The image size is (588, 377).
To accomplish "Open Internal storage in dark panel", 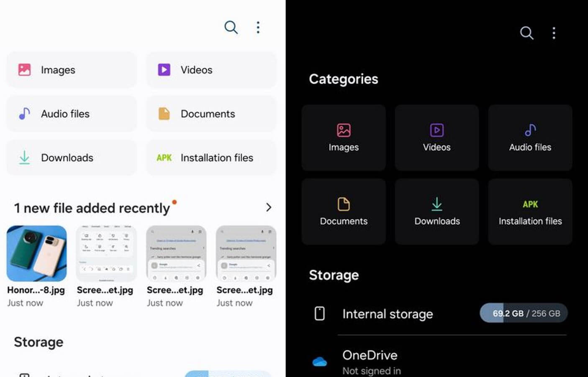I will [x=387, y=314].
